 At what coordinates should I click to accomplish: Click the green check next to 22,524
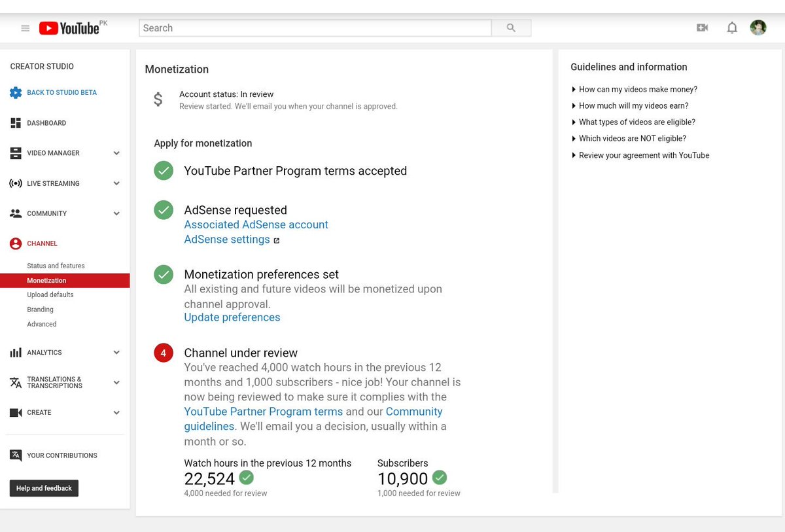click(x=247, y=477)
